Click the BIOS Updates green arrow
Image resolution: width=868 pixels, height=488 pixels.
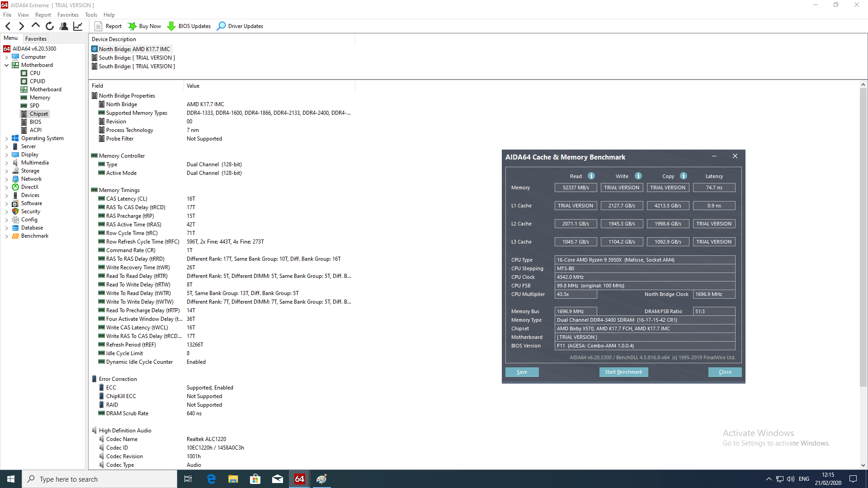pos(171,26)
